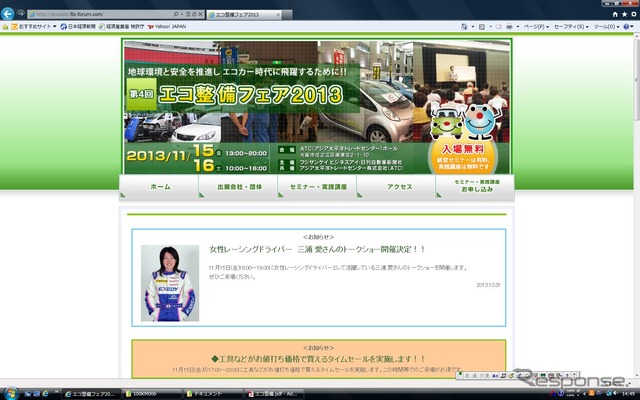640x400 pixels.
Task: Open 日本経済新聞 favorites link
Action: (78, 27)
